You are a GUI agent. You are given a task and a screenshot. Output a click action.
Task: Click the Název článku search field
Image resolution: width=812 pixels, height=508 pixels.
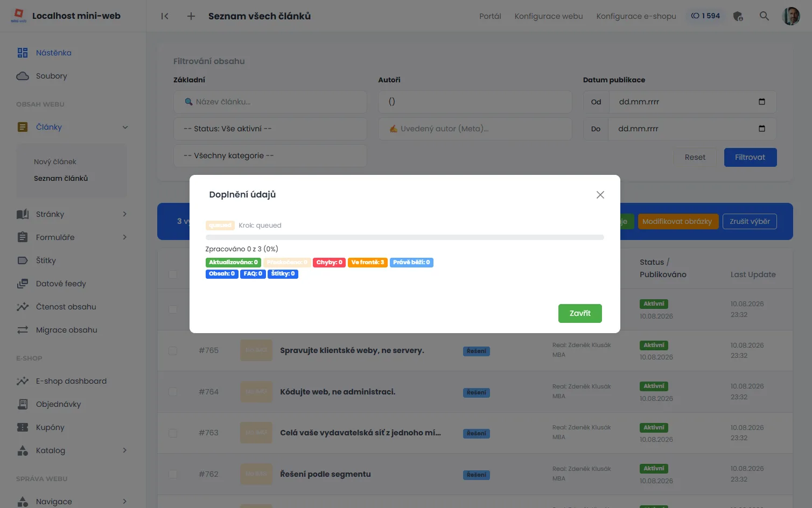point(270,102)
